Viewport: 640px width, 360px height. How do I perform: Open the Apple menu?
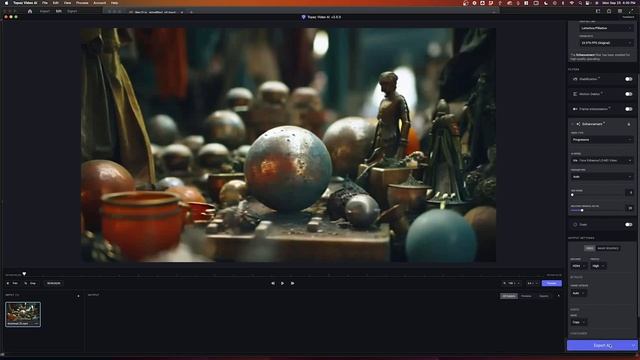[x=6, y=3]
